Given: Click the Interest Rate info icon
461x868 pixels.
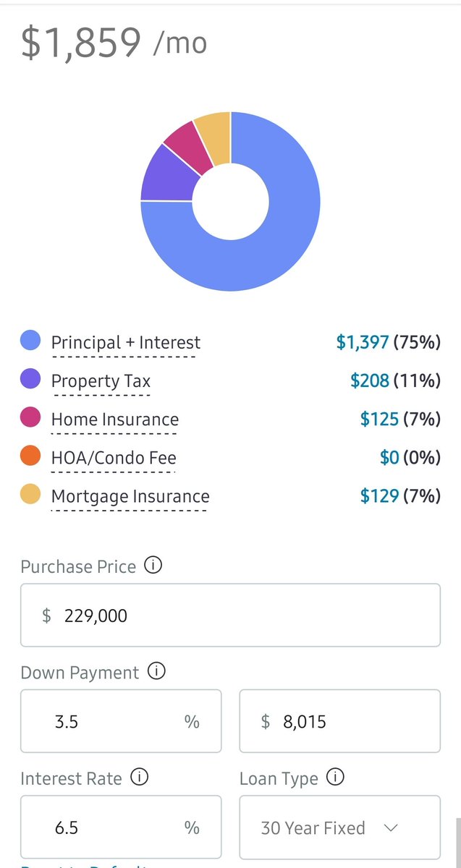Looking at the screenshot, I should pyautogui.click(x=140, y=778).
